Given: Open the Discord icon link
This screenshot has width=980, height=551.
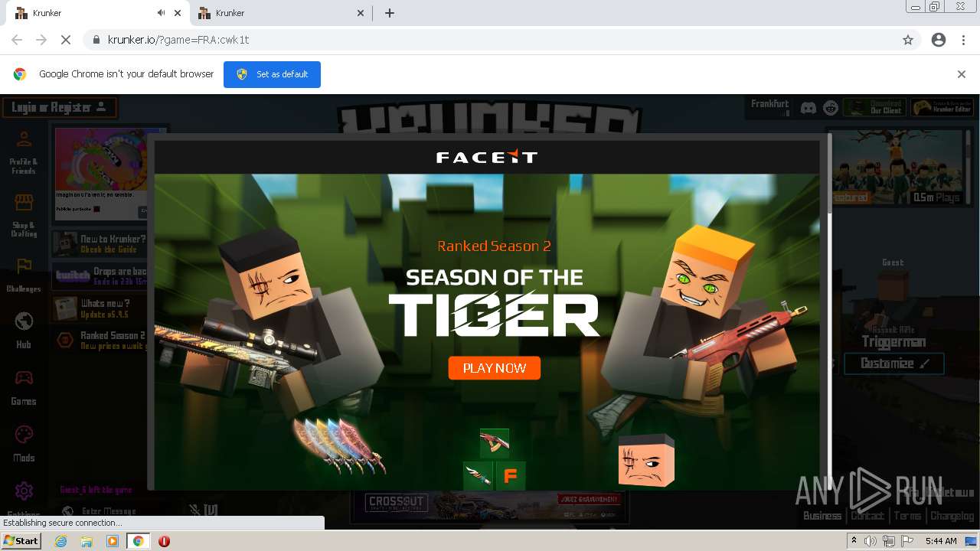Looking at the screenshot, I should pyautogui.click(x=808, y=108).
